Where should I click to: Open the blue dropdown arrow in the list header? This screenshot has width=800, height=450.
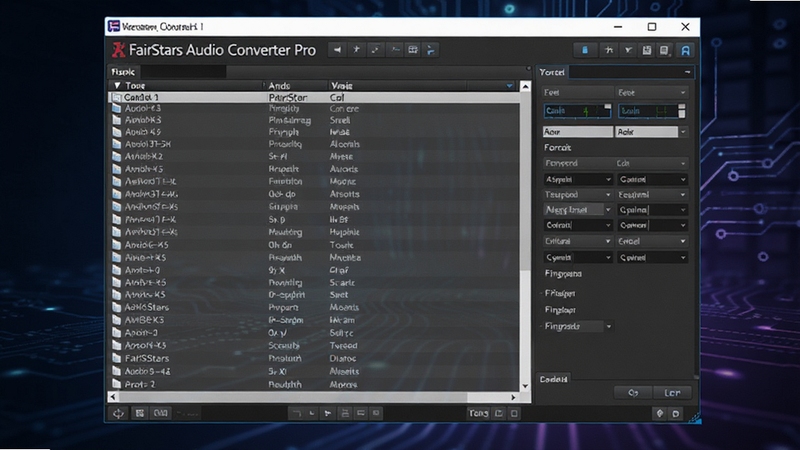point(509,86)
